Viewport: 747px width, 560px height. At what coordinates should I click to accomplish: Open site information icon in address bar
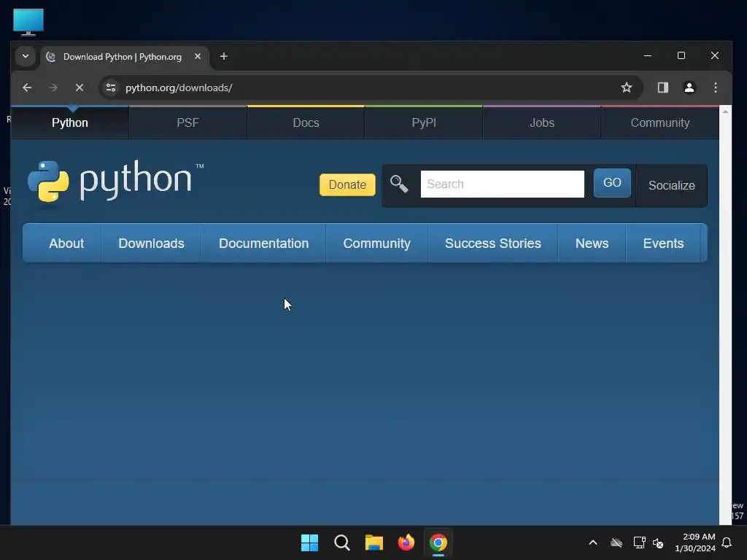(111, 87)
